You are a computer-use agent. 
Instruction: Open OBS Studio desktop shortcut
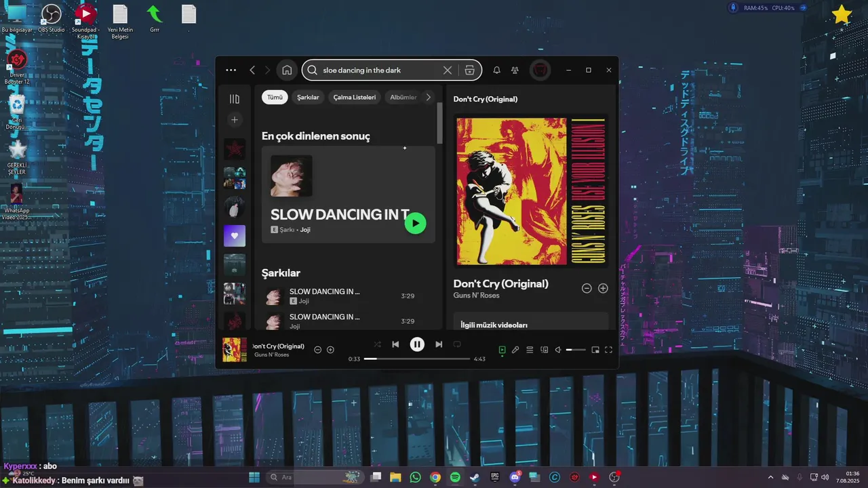coord(52,18)
